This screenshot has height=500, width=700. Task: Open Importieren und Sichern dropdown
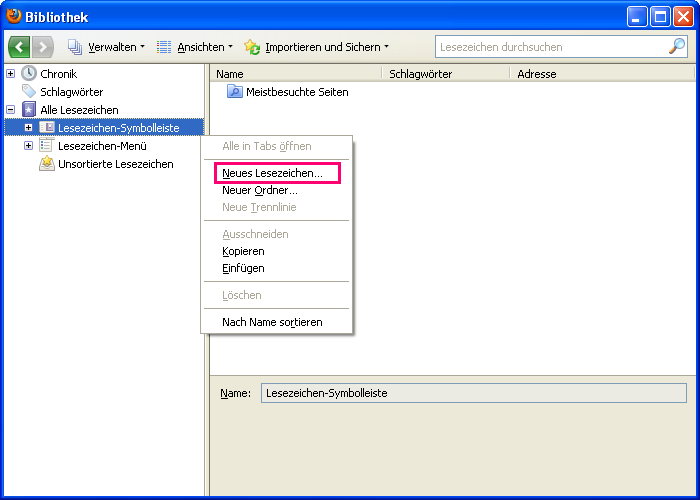[317, 47]
